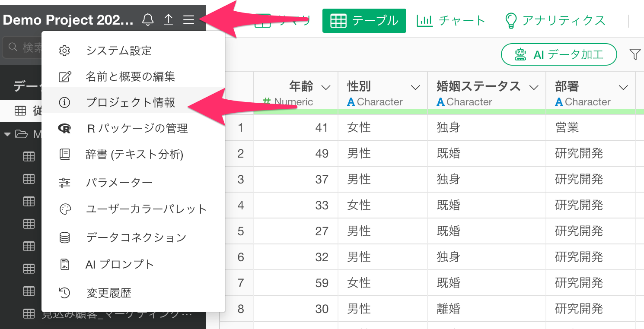
Task: Expand 婚姻ステータス column menu
Action: pyautogui.click(x=534, y=88)
